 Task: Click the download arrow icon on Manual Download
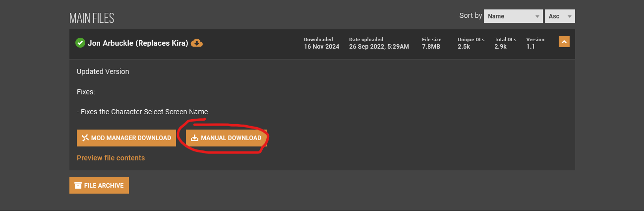[x=195, y=138]
